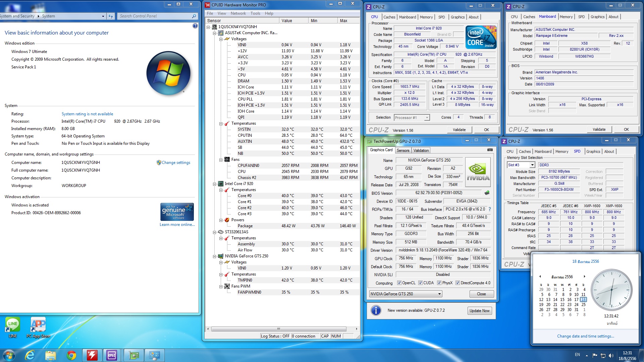
Task: Launch Google Chrome from the taskbar
Action: click(71, 355)
